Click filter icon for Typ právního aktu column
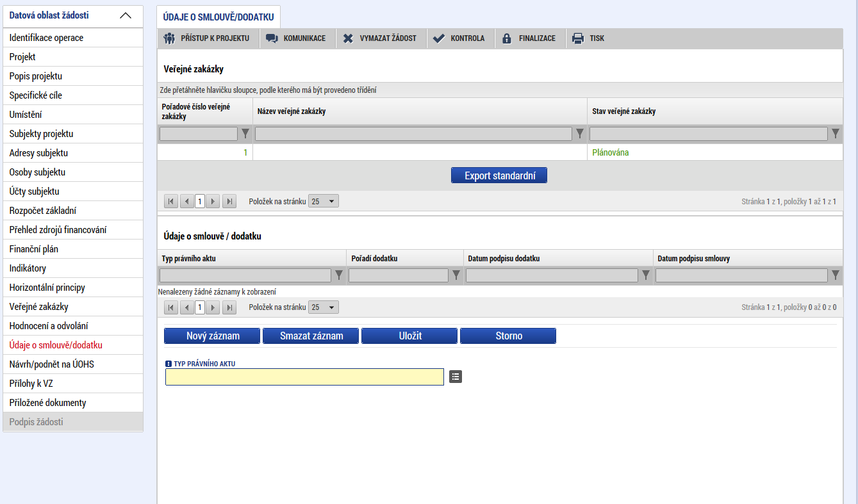This screenshot has width=858, height=504. point(340,275)
